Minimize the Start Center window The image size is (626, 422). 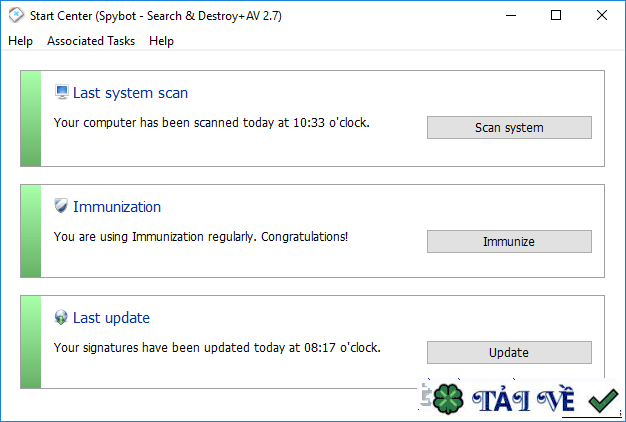point(509,16)
